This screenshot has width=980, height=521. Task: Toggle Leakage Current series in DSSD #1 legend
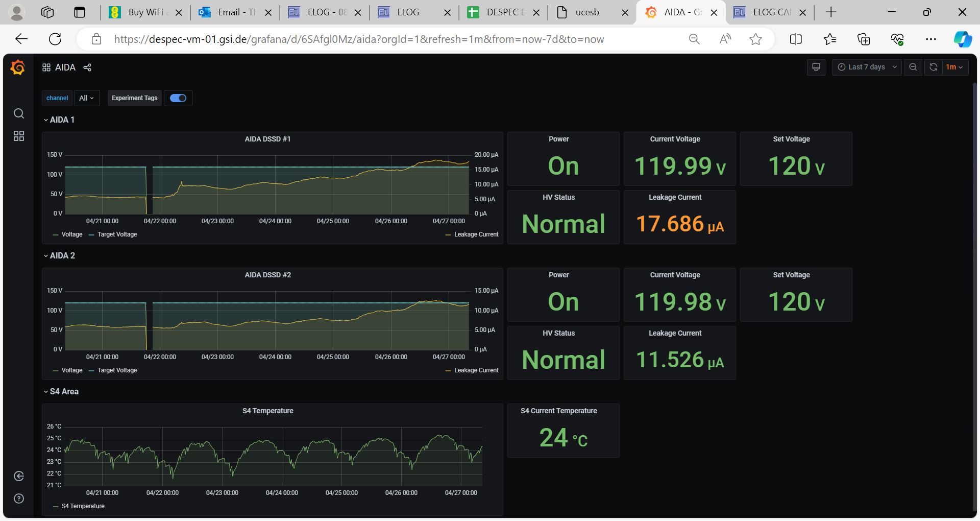(x=476, y=234)
